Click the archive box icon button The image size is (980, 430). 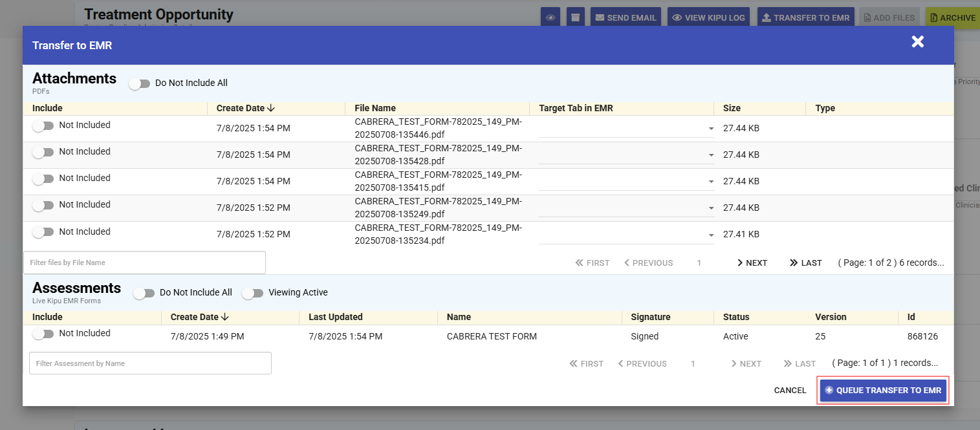[x=576, y=17]
